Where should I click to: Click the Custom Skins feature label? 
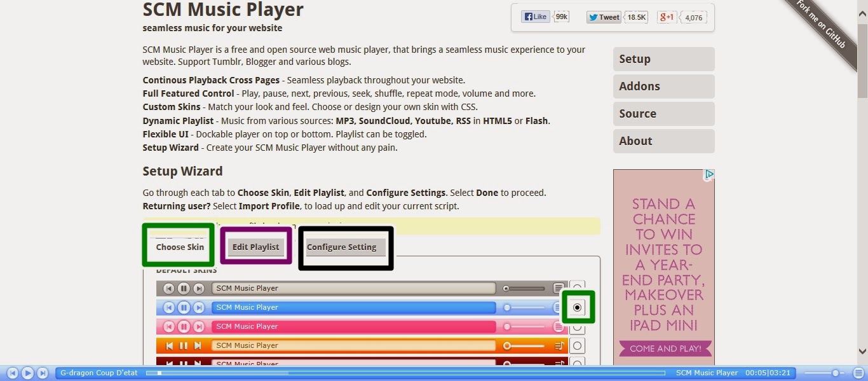(x=171, y=107)
